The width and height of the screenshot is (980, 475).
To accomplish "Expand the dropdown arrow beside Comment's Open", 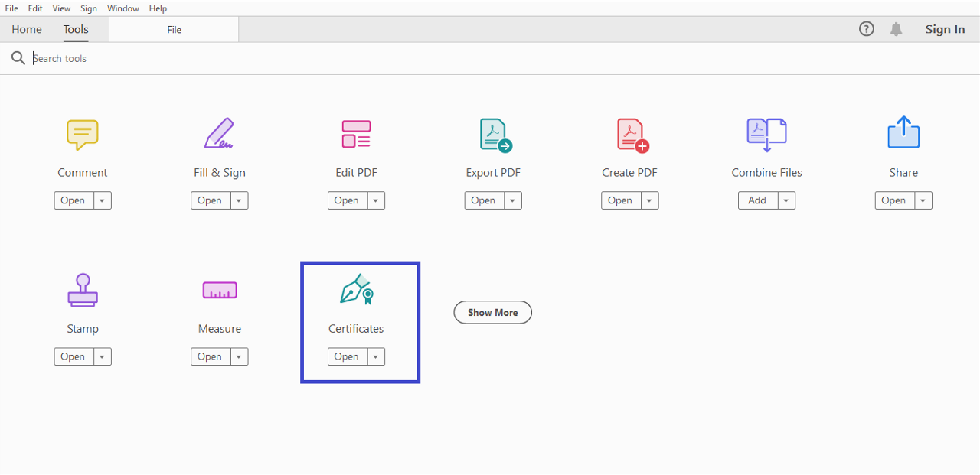I will [x=103, y=200].
